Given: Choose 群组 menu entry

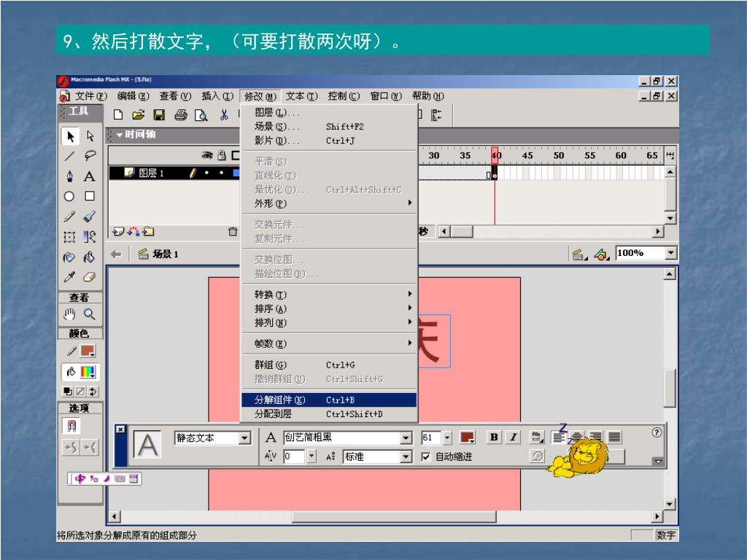Looking at the screenshot, I should point(329,365).
